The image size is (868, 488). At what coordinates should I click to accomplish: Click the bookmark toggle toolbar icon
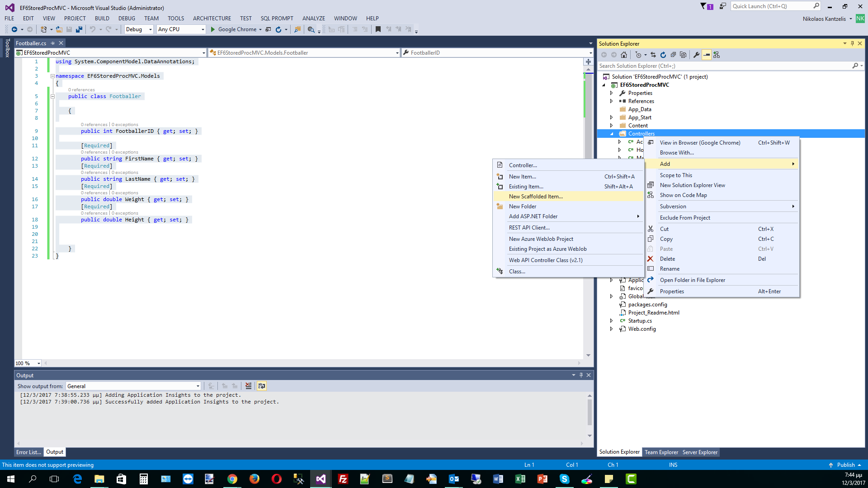378,29
